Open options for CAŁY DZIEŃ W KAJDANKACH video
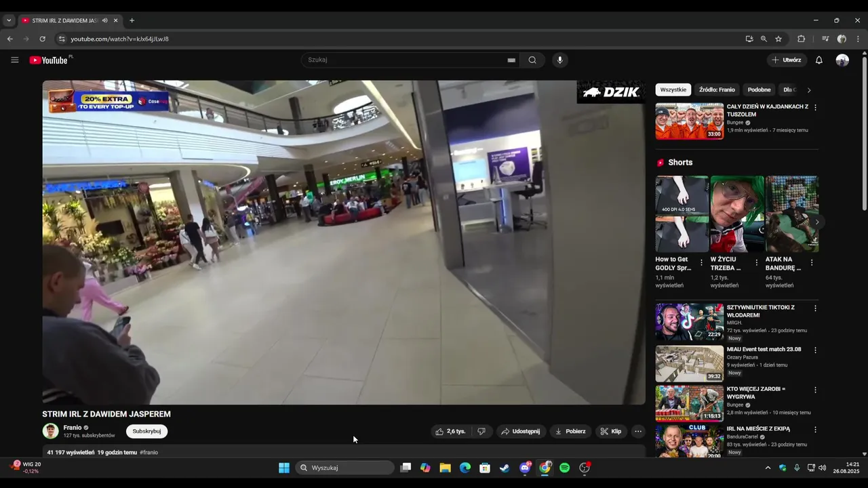This screenshot has height=488, width=868. [x=815, y=107]
